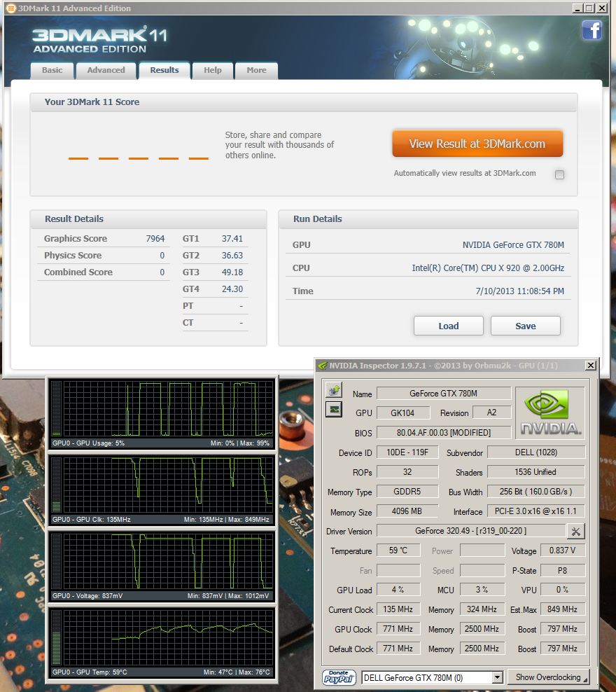Click the Save button
This screenshot has width=616, height=692.
tap(526, 326)
